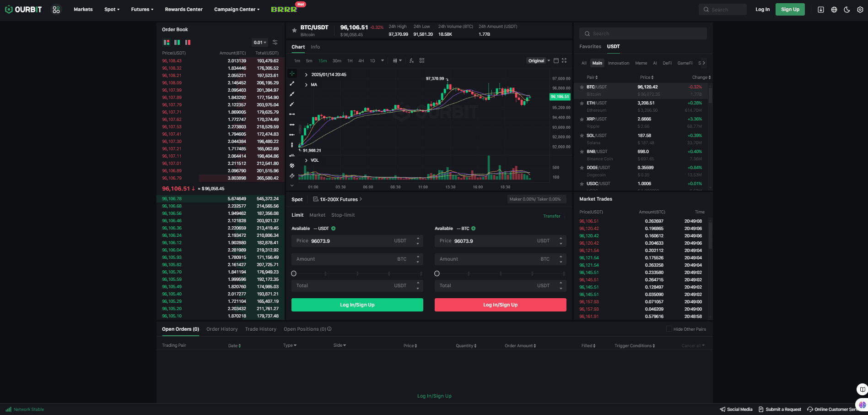Expand chart to fullscreen
This screenshot has height=415, width=868.
[x=564, y=60]
